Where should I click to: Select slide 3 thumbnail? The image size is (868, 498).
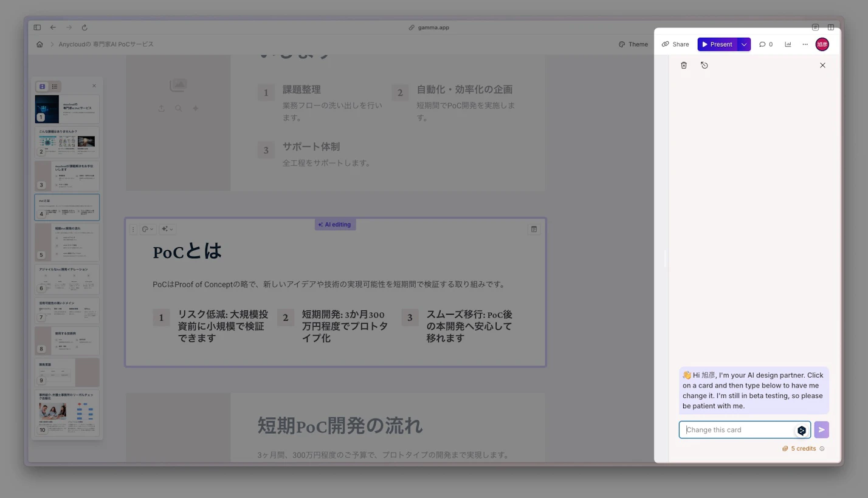point(67,176)
